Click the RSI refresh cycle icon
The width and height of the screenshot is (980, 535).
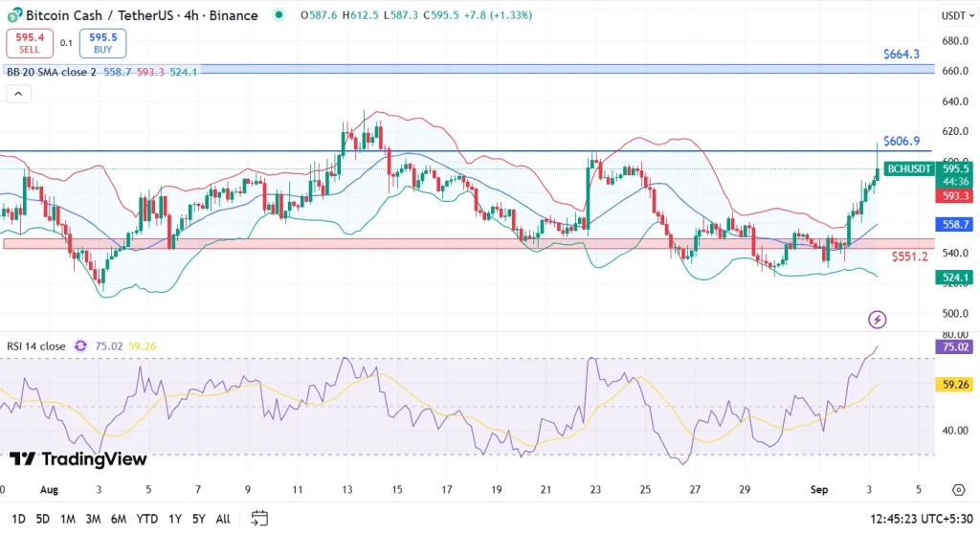click(x=80, y=346)
